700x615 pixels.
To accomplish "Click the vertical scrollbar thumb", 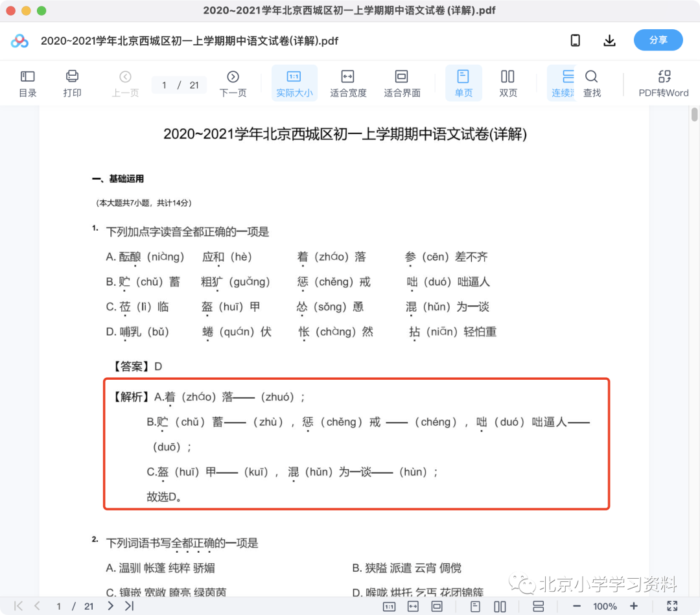I will (x=694, y=114).
